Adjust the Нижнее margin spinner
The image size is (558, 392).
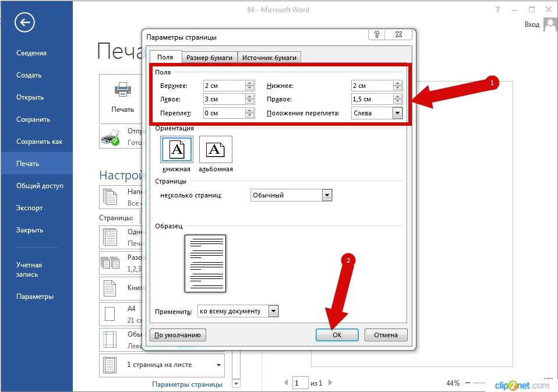397,86
